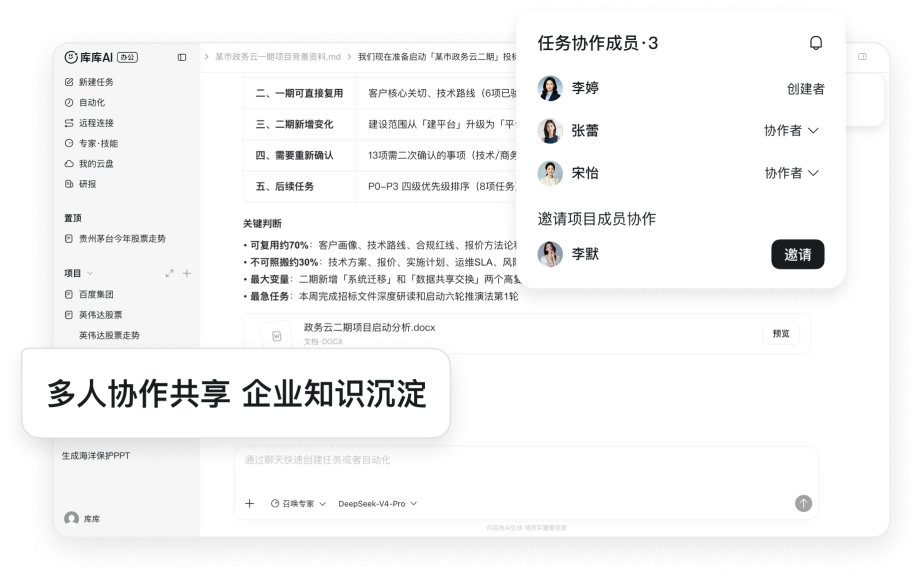Click the 百度集团 project icon
The image size is (921, 577).
69,294
